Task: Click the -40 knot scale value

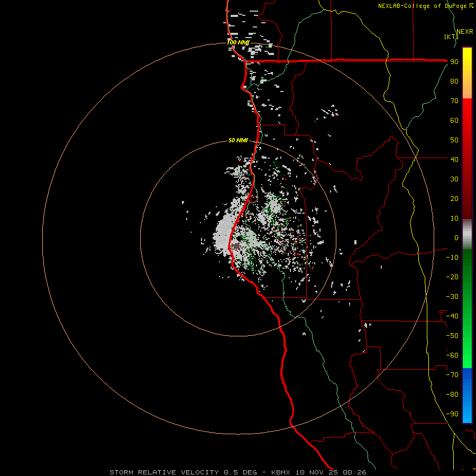Action: (452, 316)
